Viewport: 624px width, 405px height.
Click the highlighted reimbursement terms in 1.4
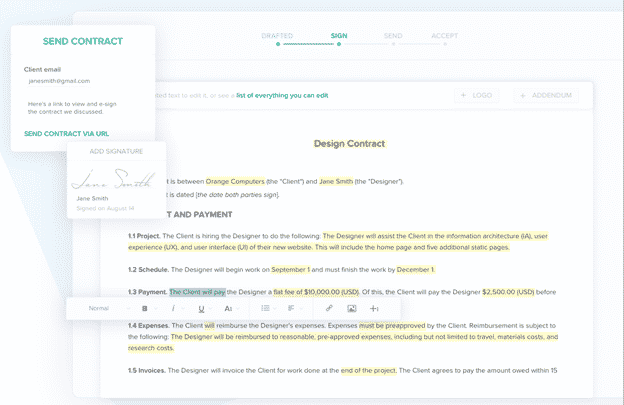(x=343, y=343)
